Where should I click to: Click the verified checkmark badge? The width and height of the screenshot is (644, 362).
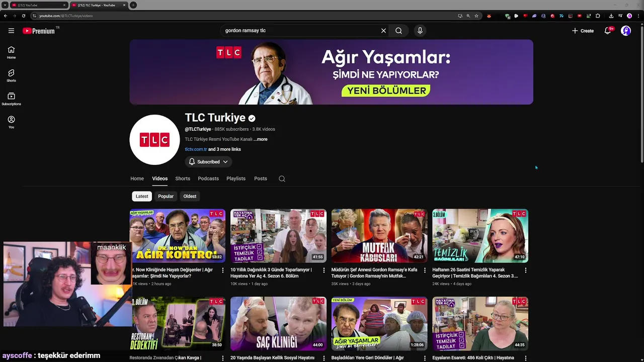pyautogui.click(x=252, y=118)
